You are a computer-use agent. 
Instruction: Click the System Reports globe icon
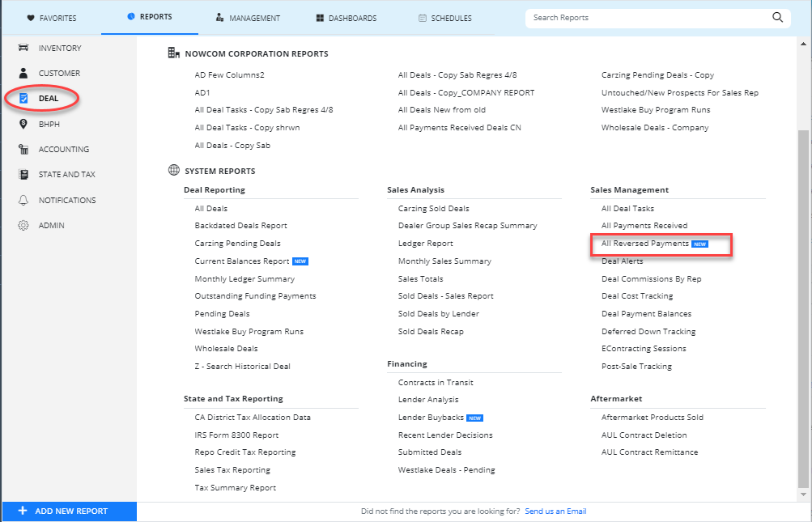tap(174, 171)
